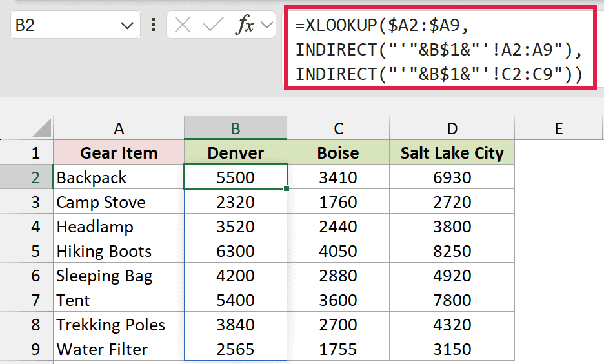Screen dimensions: 604x364
Task: Select column A header
Action: pos(119,128)
